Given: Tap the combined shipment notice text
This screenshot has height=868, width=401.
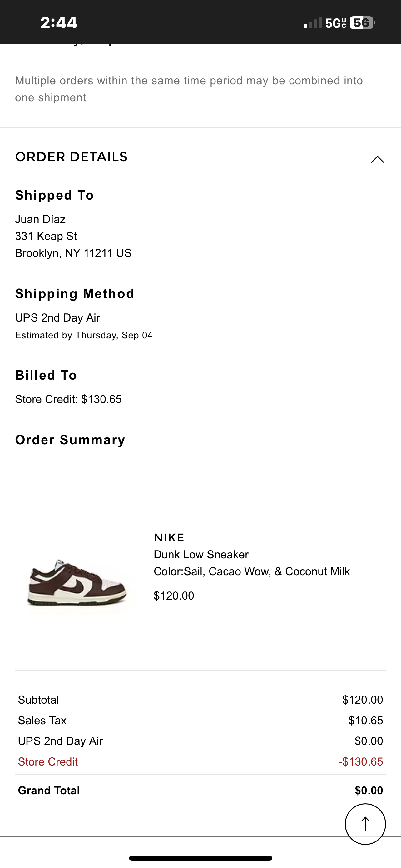Looking at the screenshot, I should (x=189, y=89).
